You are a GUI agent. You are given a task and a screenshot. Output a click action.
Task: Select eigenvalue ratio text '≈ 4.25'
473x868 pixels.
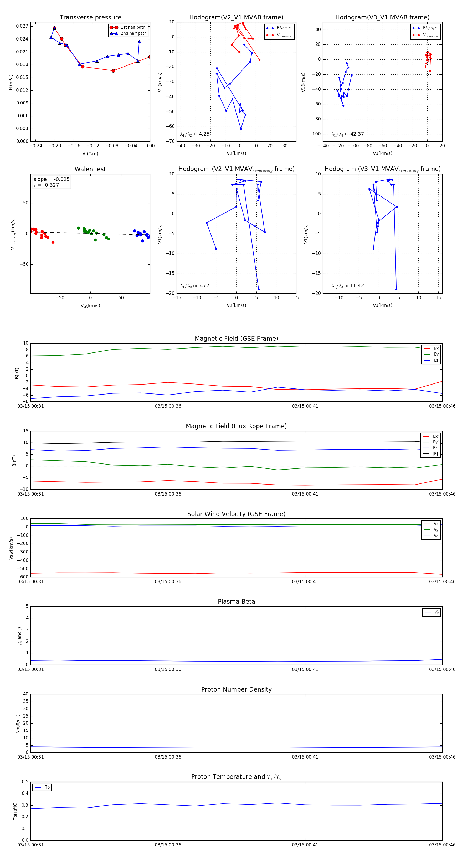(195, 134)
